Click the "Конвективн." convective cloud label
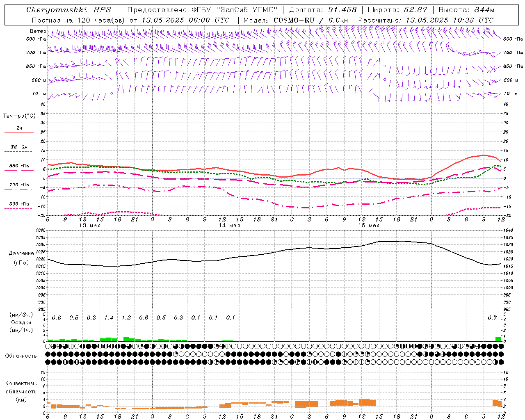 (21, 383)
